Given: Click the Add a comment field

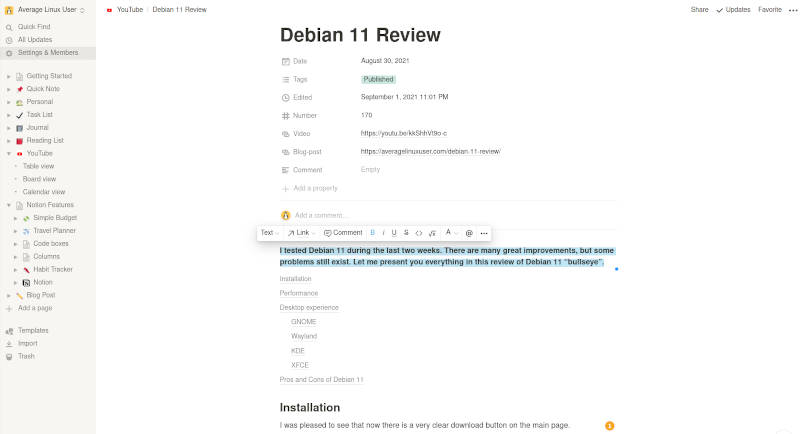Looking at the screenshot, I should tap(321, 215).
